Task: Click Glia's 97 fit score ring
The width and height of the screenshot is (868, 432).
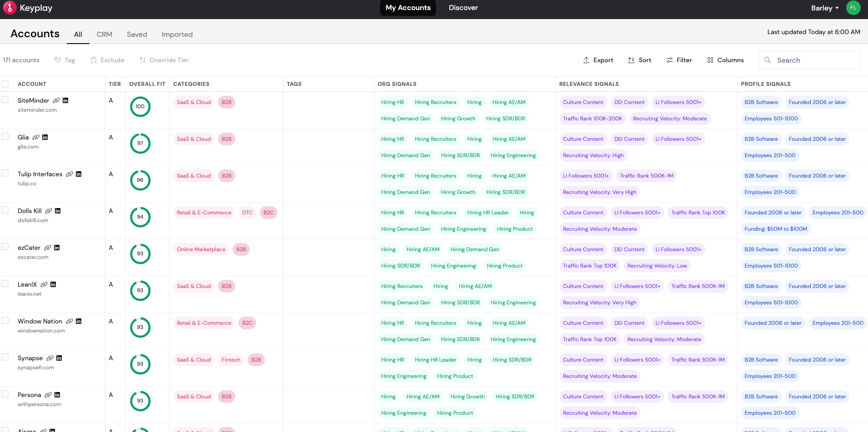Action: pos(140,144)
